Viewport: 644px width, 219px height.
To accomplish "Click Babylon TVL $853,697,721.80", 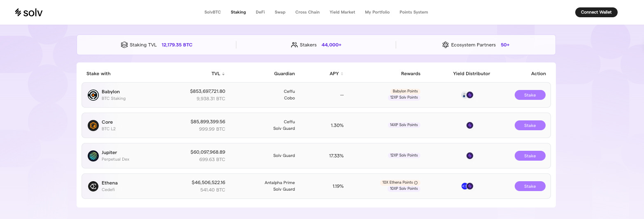I will [208, 91].
